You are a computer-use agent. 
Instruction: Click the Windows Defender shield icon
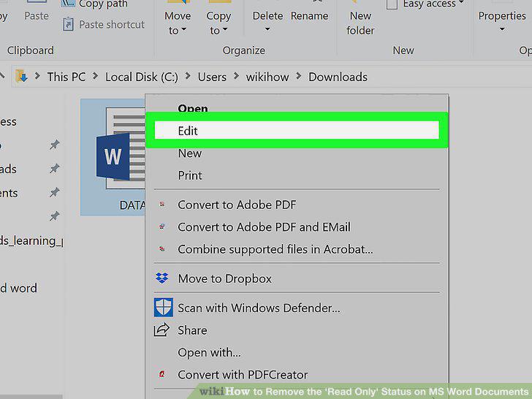(163, 308)
